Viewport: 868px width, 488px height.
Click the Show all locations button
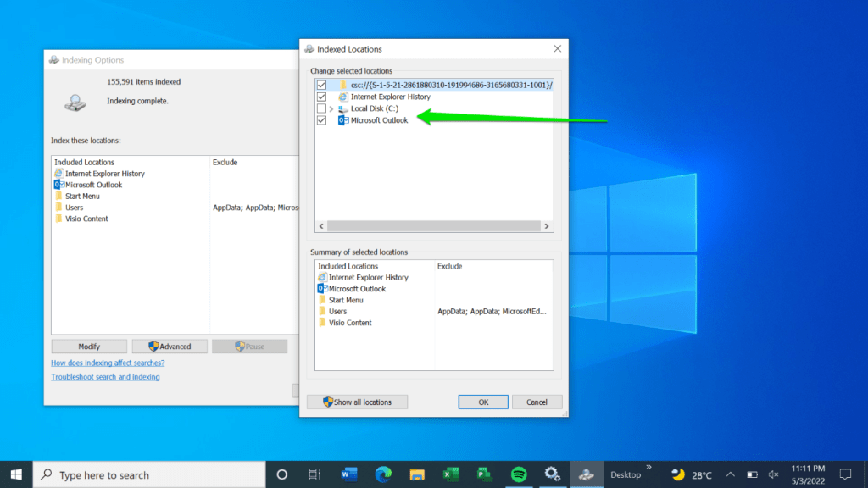pyautogui.click(x=357, y=402)
